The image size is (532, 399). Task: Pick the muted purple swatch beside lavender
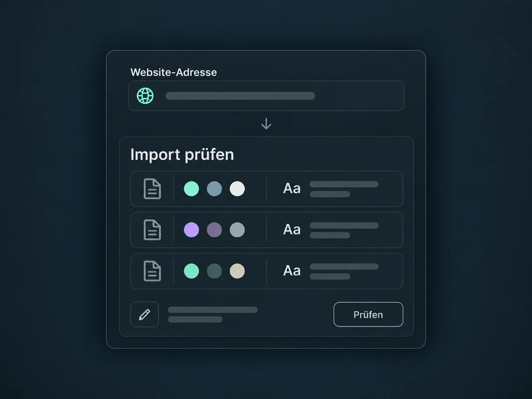click(215, 230)
